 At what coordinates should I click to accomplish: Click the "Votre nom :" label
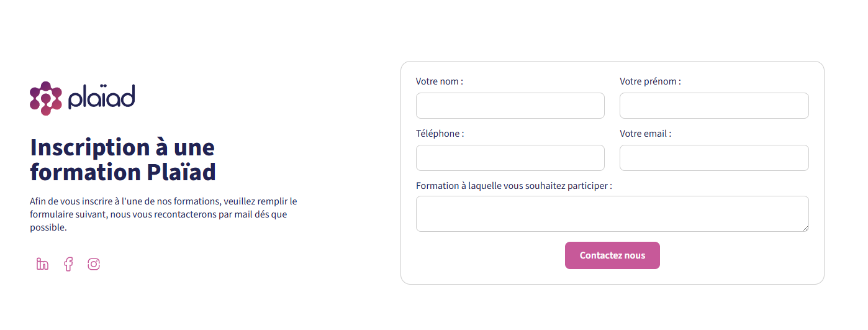pos(439,81)
